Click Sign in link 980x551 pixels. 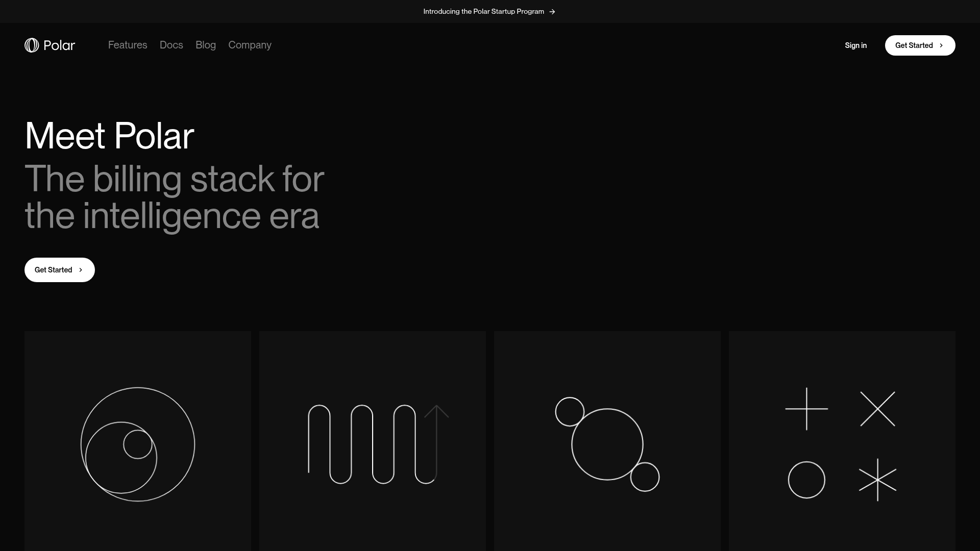tap(855, 45)
